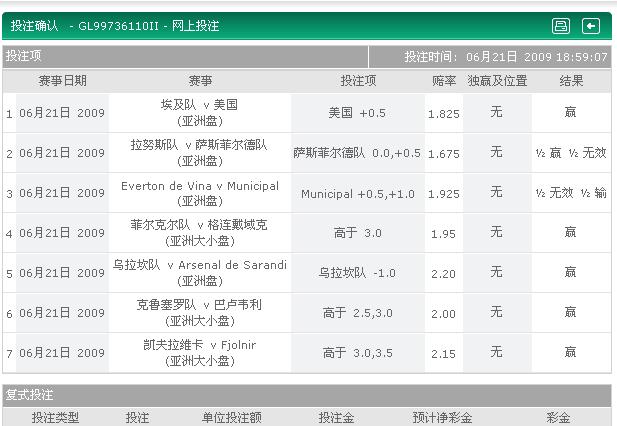Click the 复式投注 section header
The height and width of the screenshot is (426, 617).
(x=30, y=395)
